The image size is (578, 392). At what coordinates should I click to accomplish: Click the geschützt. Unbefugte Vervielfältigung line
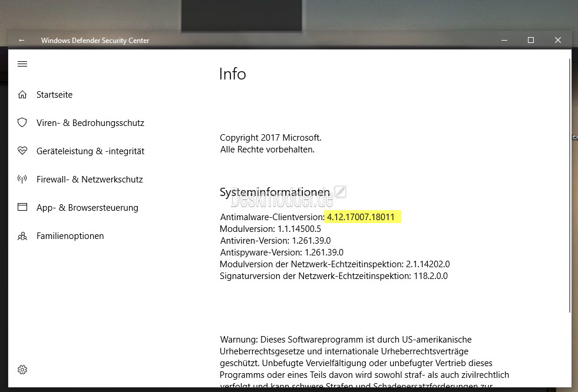pos(356,363)
